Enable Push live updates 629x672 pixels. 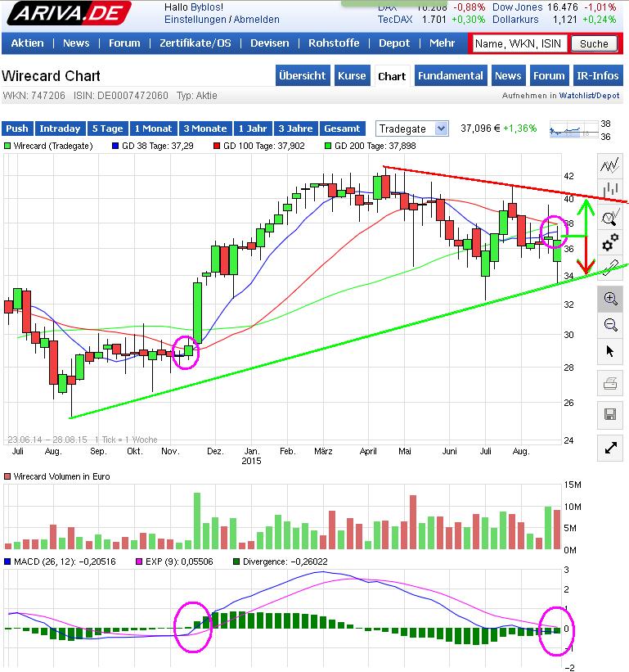pyautogui.click(x=17, y=129)
